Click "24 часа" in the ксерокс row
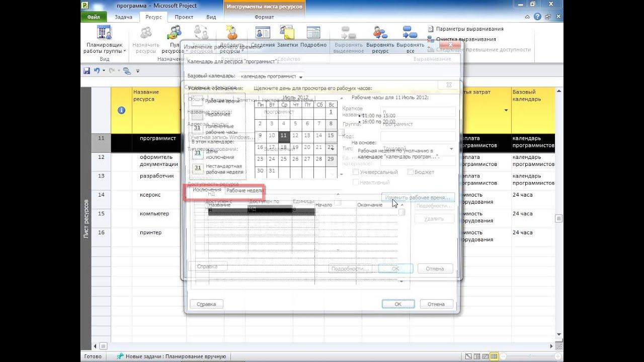Screen dimensions: 644x362 (522, 195)
